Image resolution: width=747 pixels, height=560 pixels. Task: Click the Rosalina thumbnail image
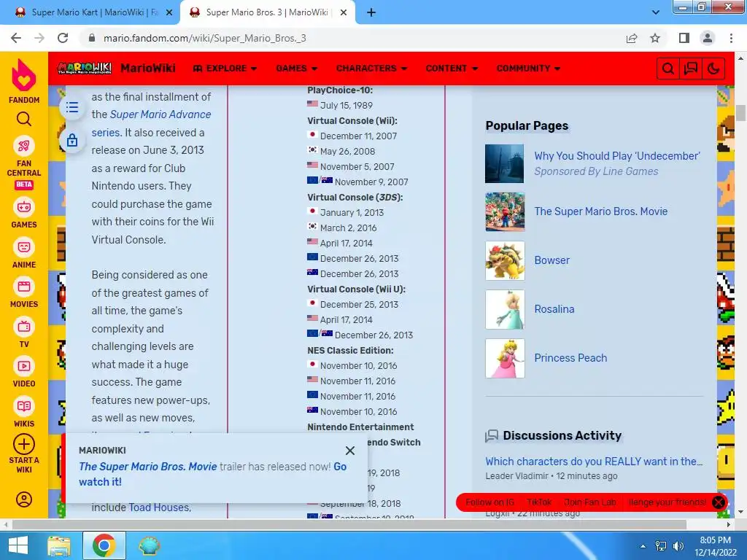pyautogui.click(x=505, y=309)
